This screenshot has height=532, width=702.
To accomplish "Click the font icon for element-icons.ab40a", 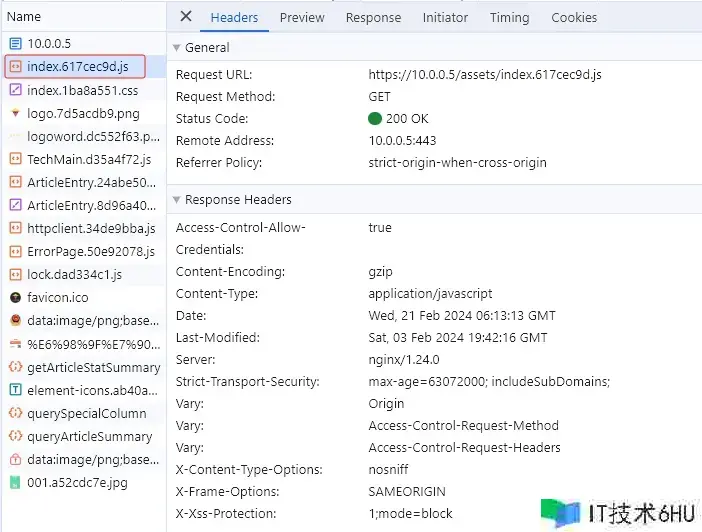I will pyautogui.click(x=15, y=390).
